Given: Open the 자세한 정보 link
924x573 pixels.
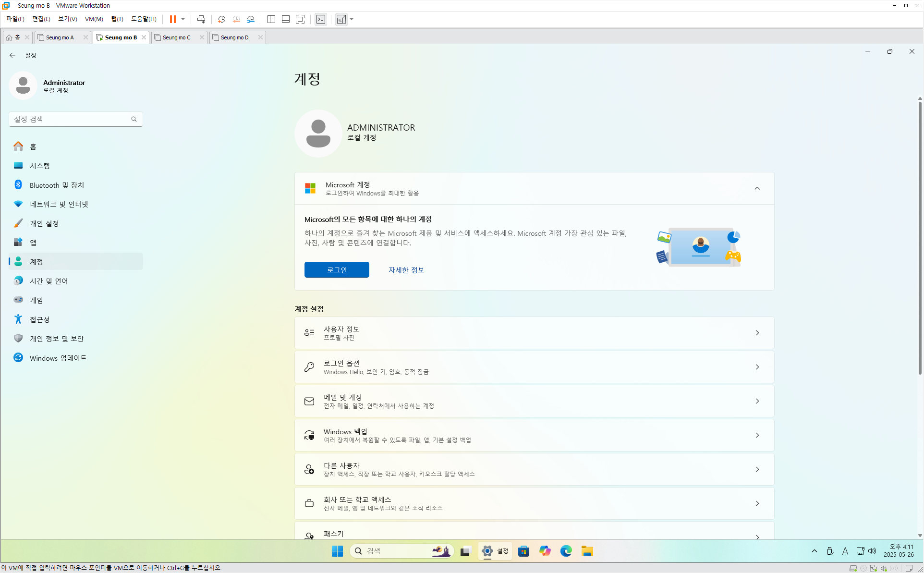Looking at the screenshot, I should 406,270.
